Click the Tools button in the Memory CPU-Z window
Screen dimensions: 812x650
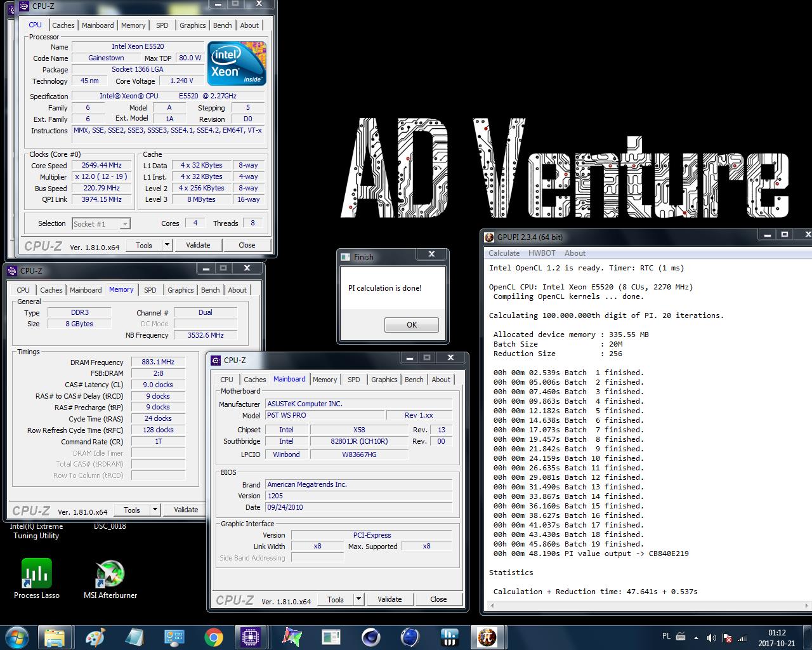132,510
